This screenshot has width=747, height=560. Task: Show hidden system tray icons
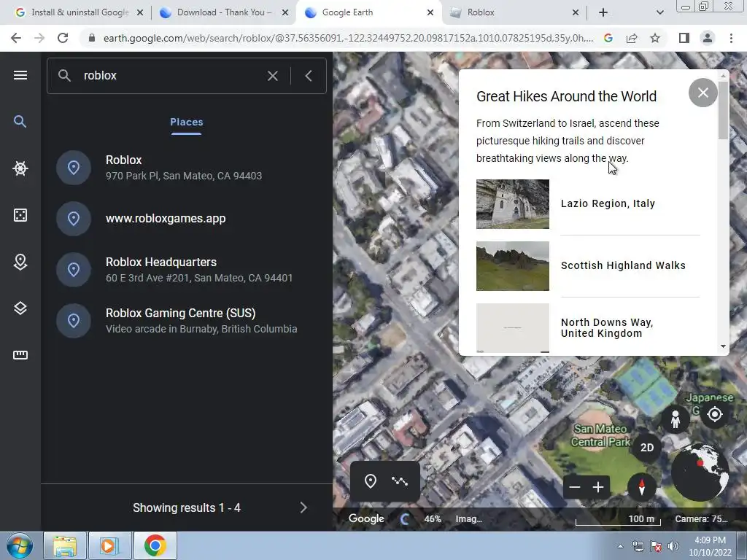620,546
